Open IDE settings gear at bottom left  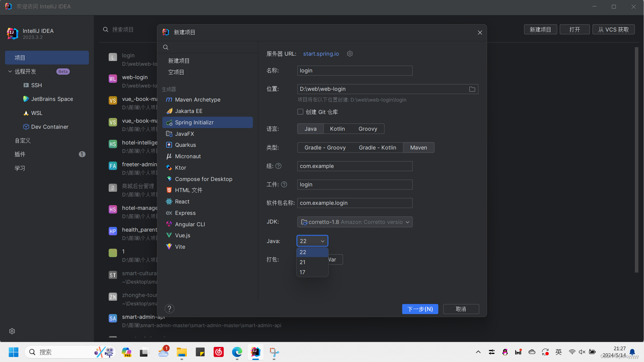pyautogui.click(x=12, y=331)
